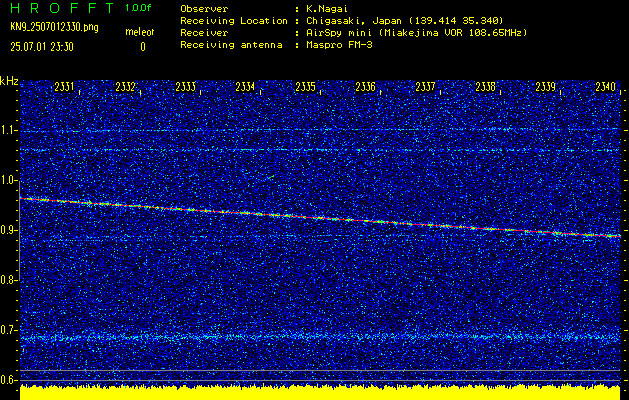Click the observer name K.Nagai
This screenshot has width=629, height=400.
327,9
